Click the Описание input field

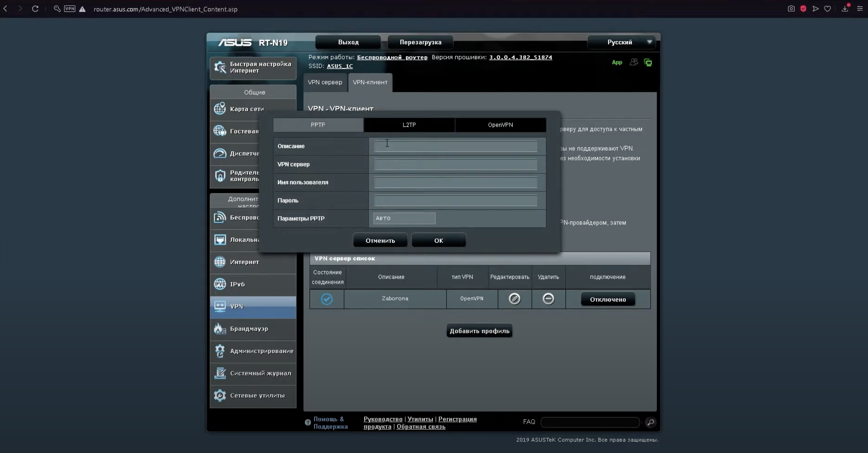point(455,146)
